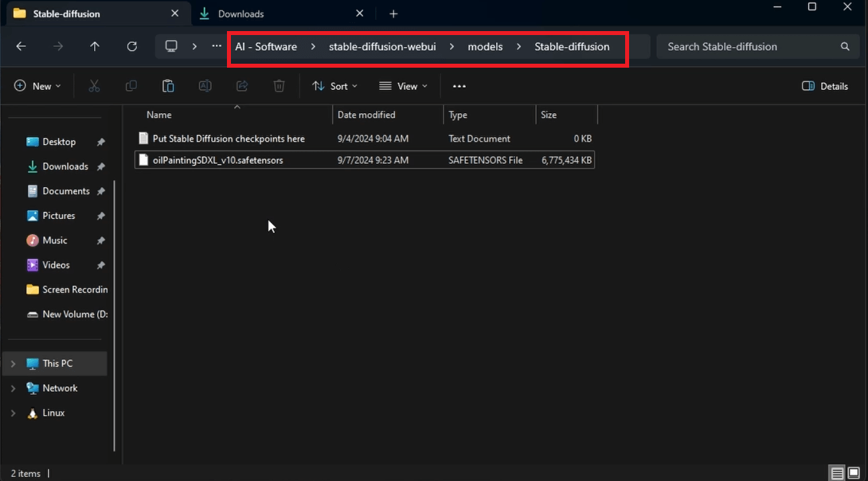This screenshot has height=481, width=868.
Task: Open the Sort dropdown menu
Action: (x=334, y=86)
